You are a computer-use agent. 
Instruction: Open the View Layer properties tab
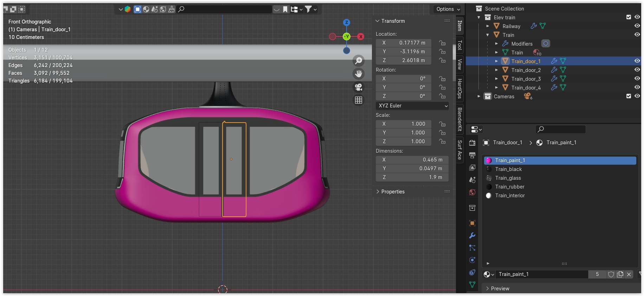coord(472,167)
